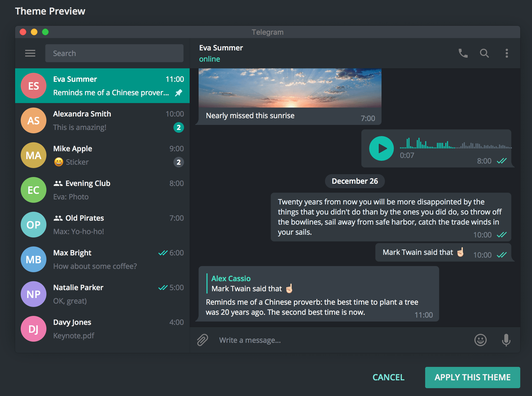Viewport: 532px width, 396px height.
Task: Click the group icon next to Evening Club
Action: coord(58,183)
